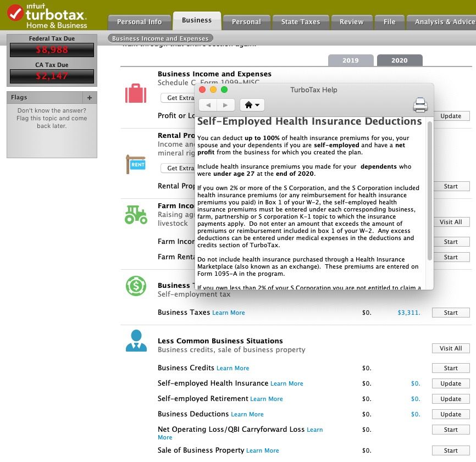The image size is (476, 462).
Task: Close the TurboTax Help window
Action: [x=202, y=90]
